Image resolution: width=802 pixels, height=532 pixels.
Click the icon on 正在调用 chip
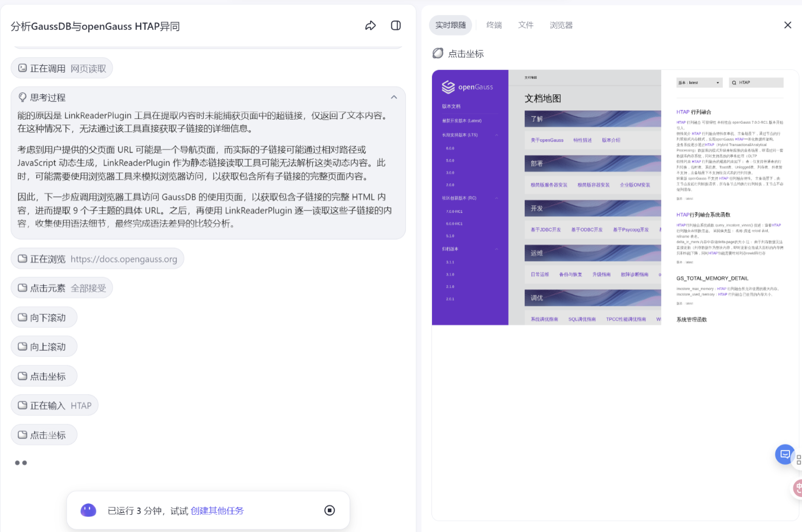pos(22,68)
